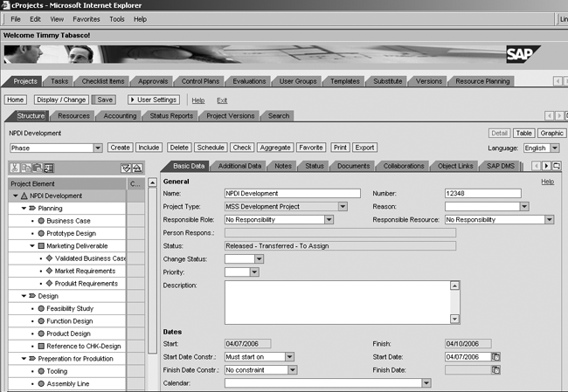Click the Prototype Design task circle icon

pyautogui.click(x=41, y=233)
